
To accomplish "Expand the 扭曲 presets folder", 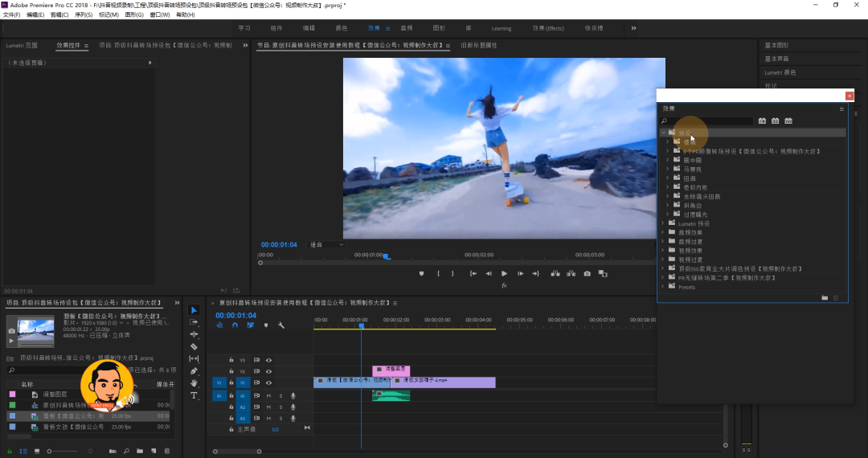I will coord(668,178).
